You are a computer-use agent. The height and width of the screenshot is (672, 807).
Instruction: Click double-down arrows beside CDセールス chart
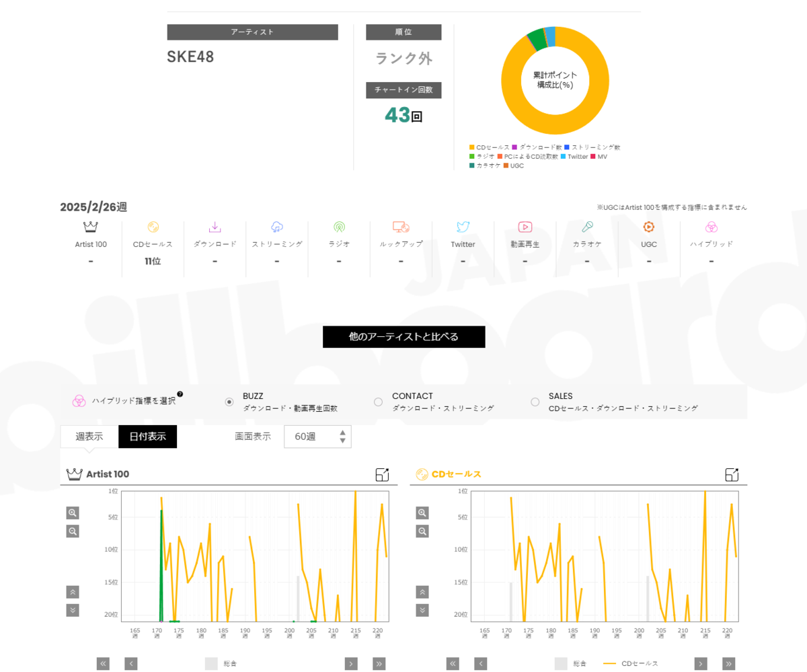(422, 610)
